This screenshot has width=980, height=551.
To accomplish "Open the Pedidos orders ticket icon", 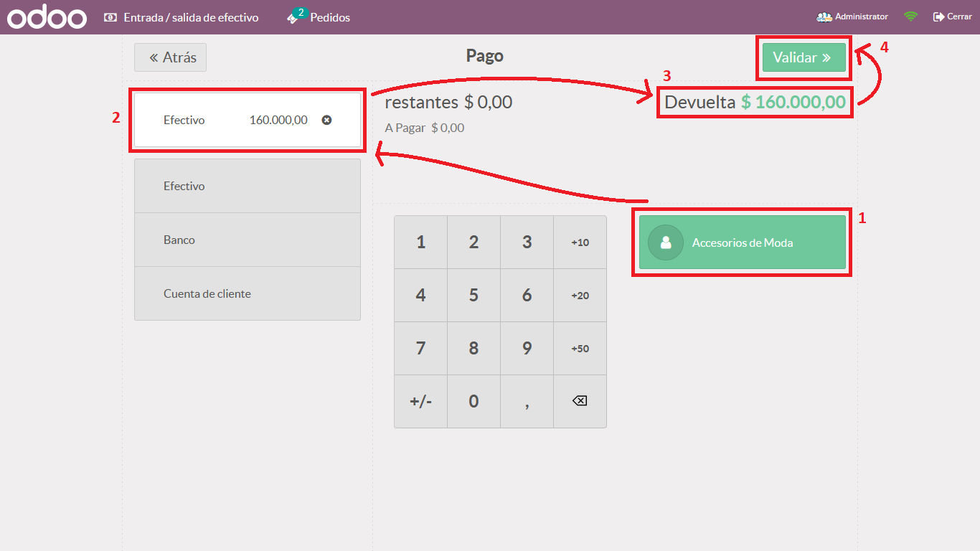I will 293,18.
